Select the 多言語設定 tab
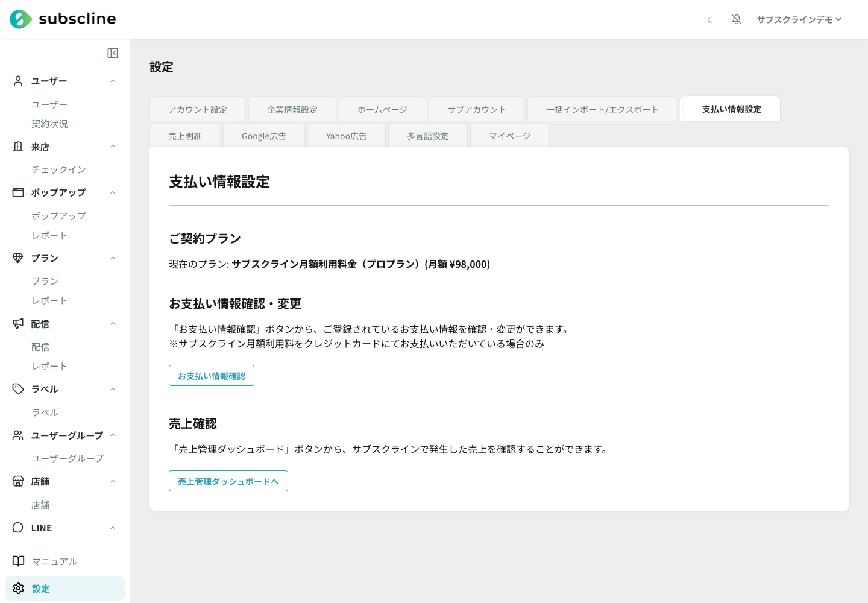868x603 pixels. [428, 136]
